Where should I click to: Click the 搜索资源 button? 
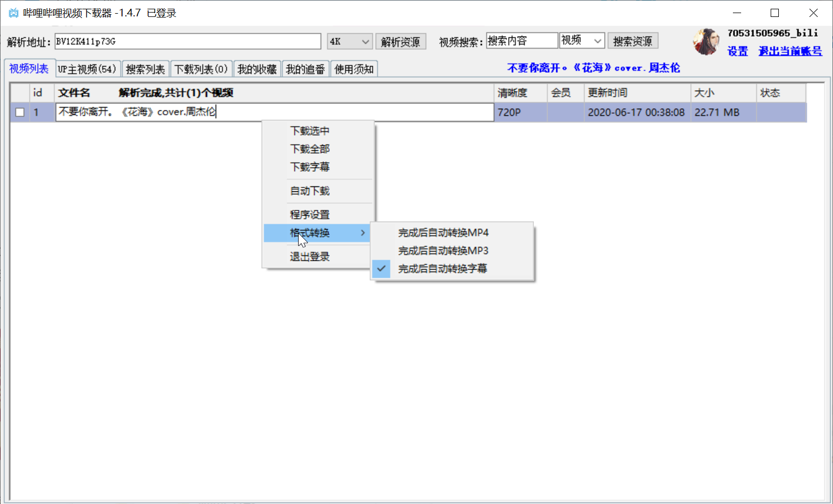[x=632, y=41]
